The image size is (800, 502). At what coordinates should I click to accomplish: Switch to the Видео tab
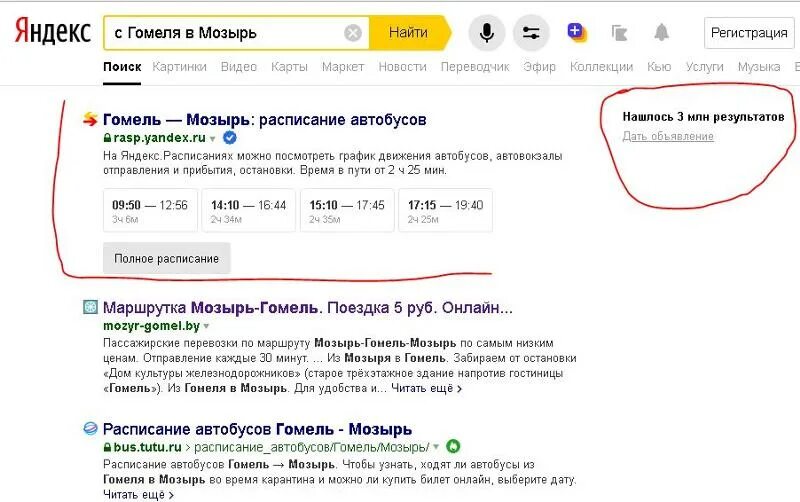pyautogui.click(x=239, y=67)
